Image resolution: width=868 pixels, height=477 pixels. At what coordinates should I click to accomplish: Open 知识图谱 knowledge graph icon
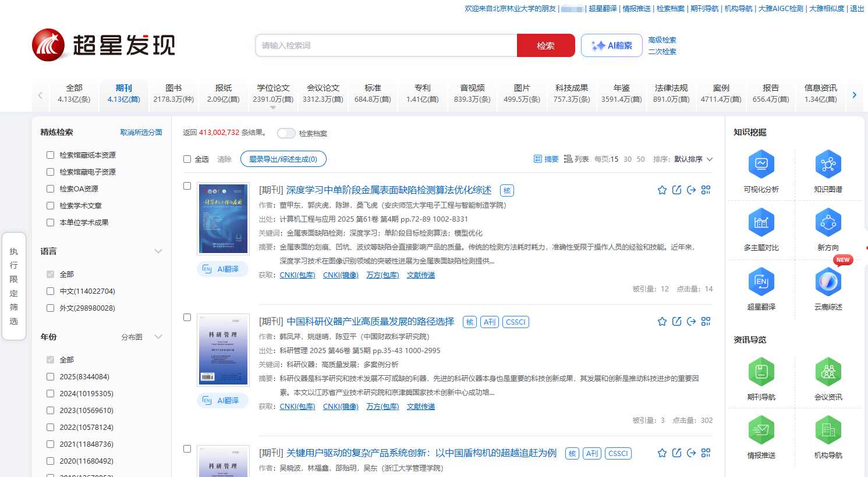(828, 164)
